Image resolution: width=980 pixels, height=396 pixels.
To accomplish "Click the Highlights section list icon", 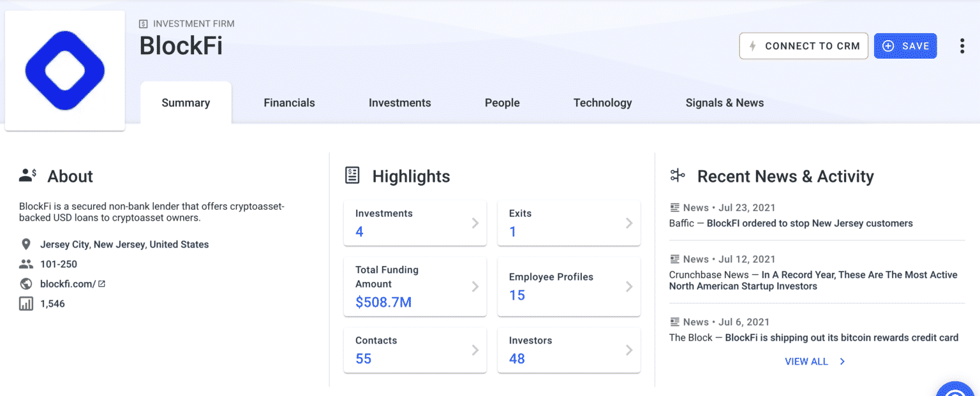I will pos(352,175).
